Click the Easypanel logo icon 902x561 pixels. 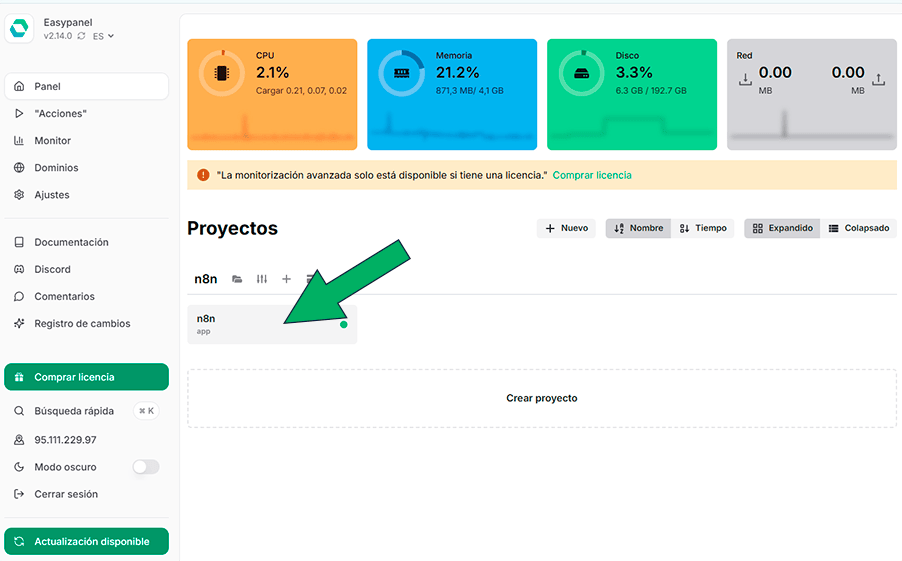tap(20, 29)
